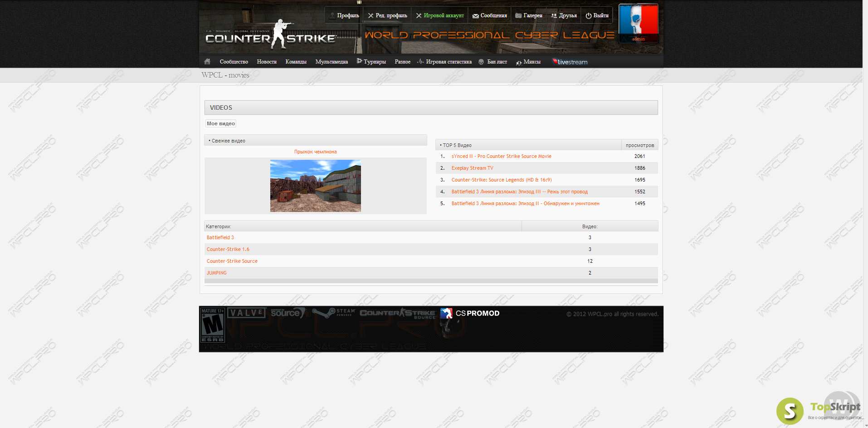Click the livestream logo
This screenshot has width=868, height=428.
(x=570, y=62)
